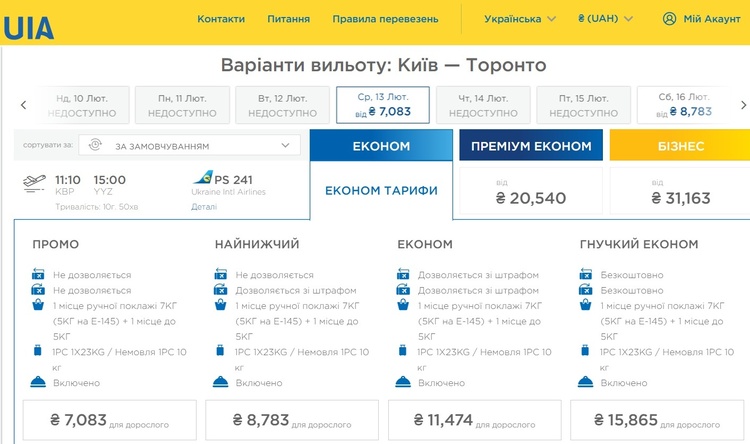
Task: Choose НАЙНИЖЧИЙ fare 8,783
Action: coord(292,420)
